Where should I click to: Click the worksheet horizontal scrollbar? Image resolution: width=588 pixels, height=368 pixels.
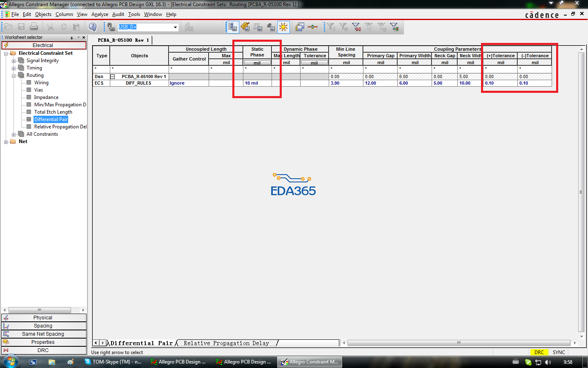click(x=459, y=343)
